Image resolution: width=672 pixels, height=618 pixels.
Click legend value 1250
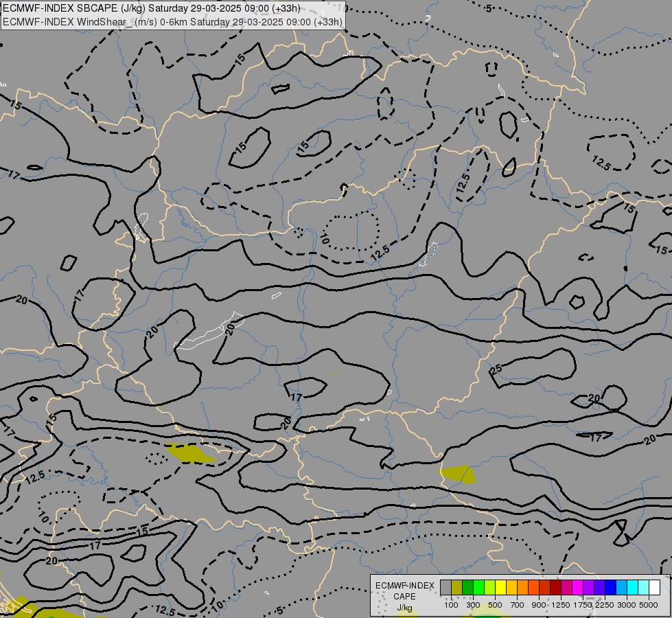coord(561,605)
